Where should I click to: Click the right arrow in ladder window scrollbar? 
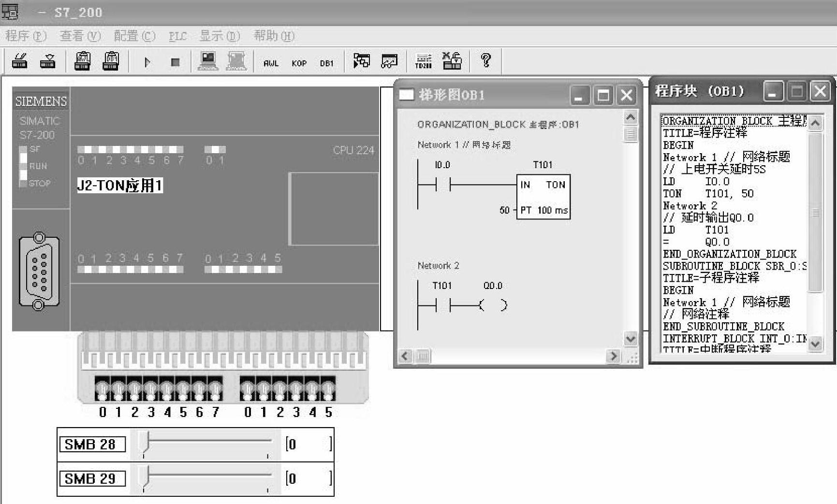614,357
